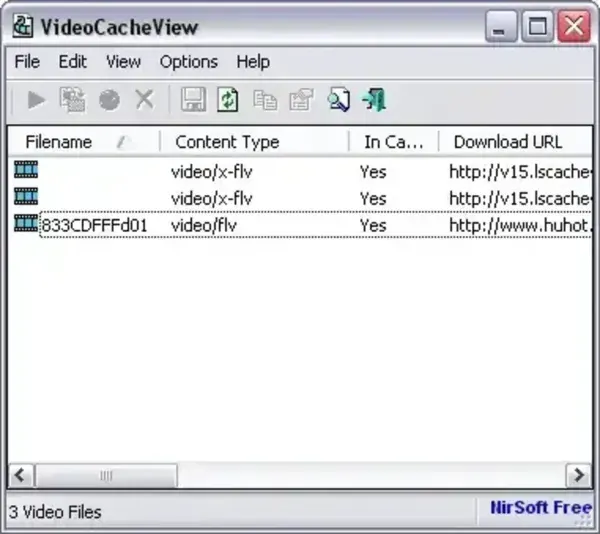Click the Copy selected items icon
Image resolution: width=600 pixels, height=534 pixels.
(265, 100)
